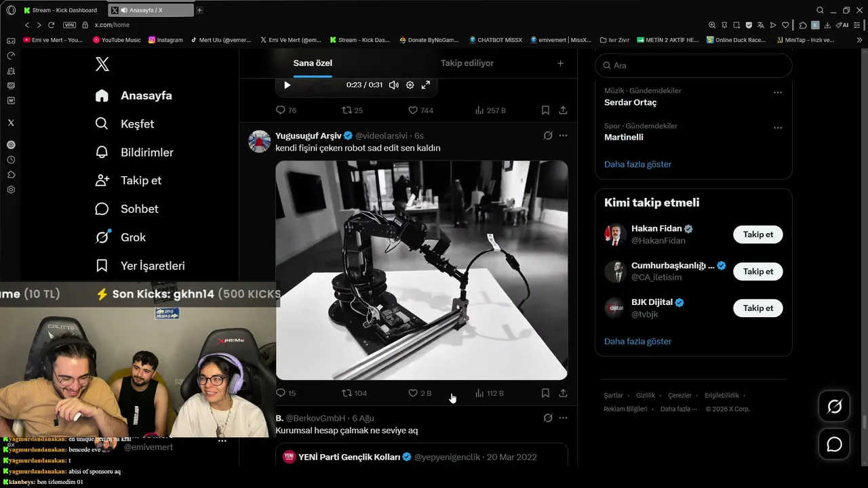
Task: Select the Anasayfa / X browser tab
Action: pos(151,10)
